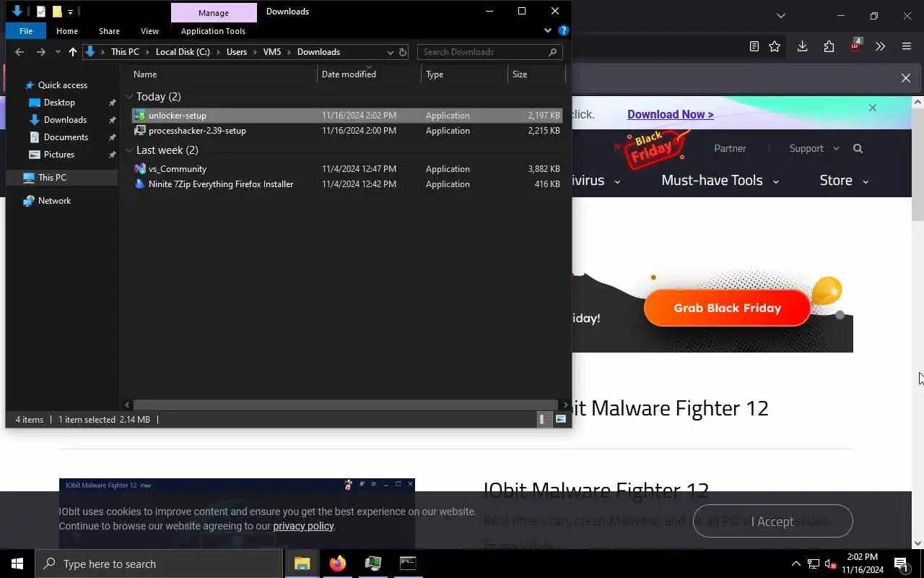Image resolution: width=924 pixels, height=578 pixels.
Task: Open Quick Access Toolbar customize dropdown
Action: tap(70, 12)
